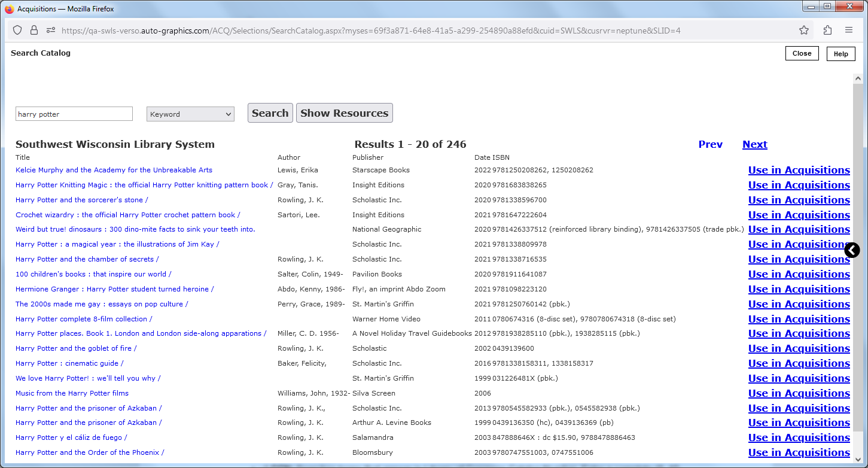Click the padlock site security icon

point(34,31)
